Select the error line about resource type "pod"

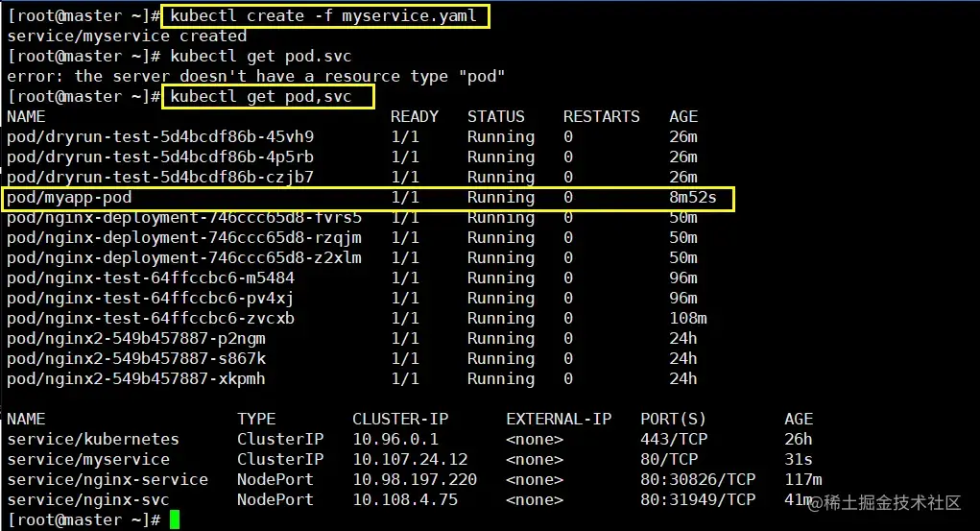pyautogui.click(x=255, y=76)
